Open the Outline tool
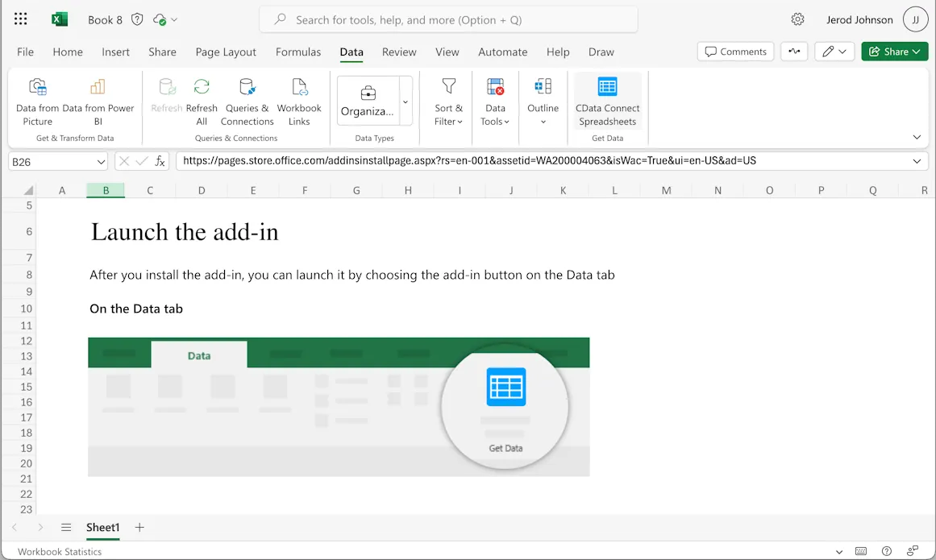936x560 pixels. pos(543,101)
